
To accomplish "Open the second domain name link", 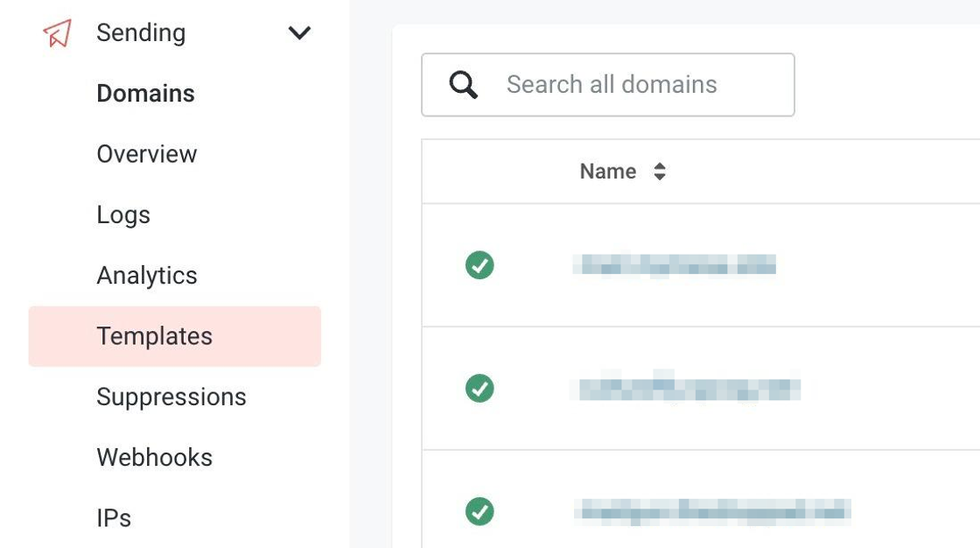I will [686, 388].
